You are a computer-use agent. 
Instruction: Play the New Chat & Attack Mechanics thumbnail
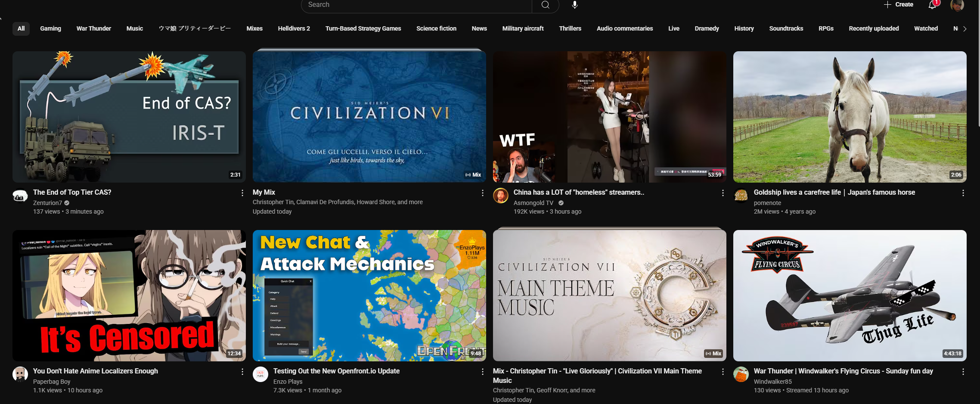pos(369,295)
